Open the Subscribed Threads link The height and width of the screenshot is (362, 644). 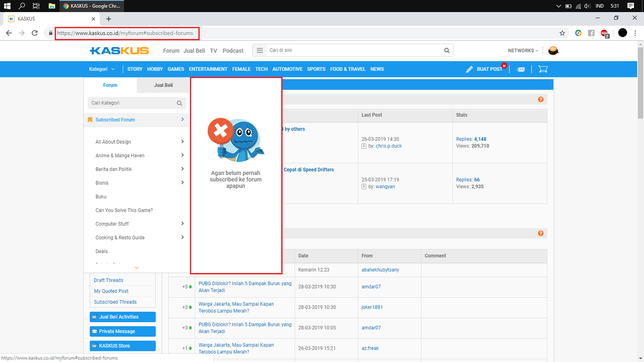(x=115, y=302)
